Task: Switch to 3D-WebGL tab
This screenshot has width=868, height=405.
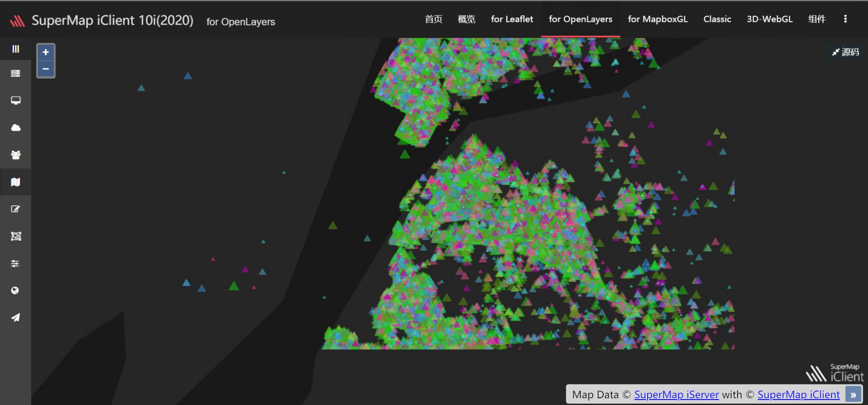Action: 769,19
